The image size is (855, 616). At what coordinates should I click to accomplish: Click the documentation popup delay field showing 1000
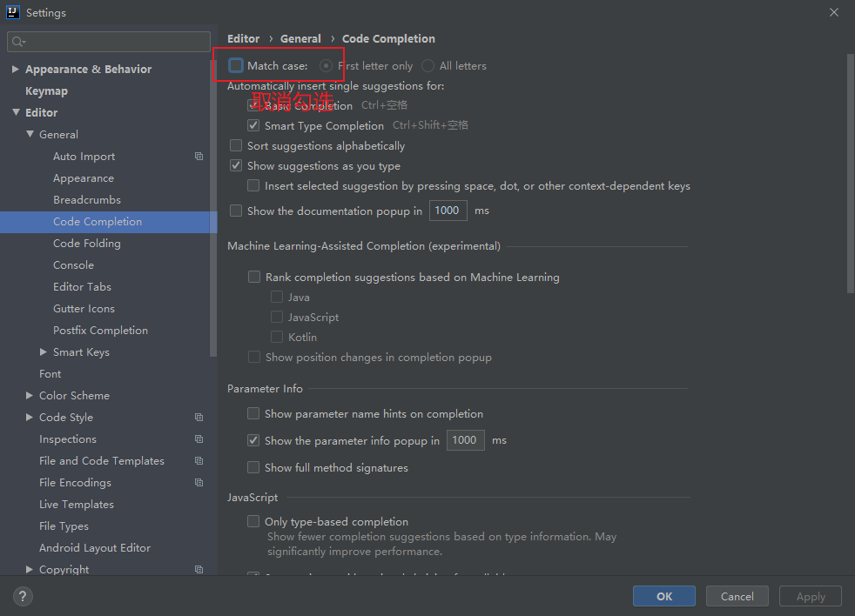[448, 210]
